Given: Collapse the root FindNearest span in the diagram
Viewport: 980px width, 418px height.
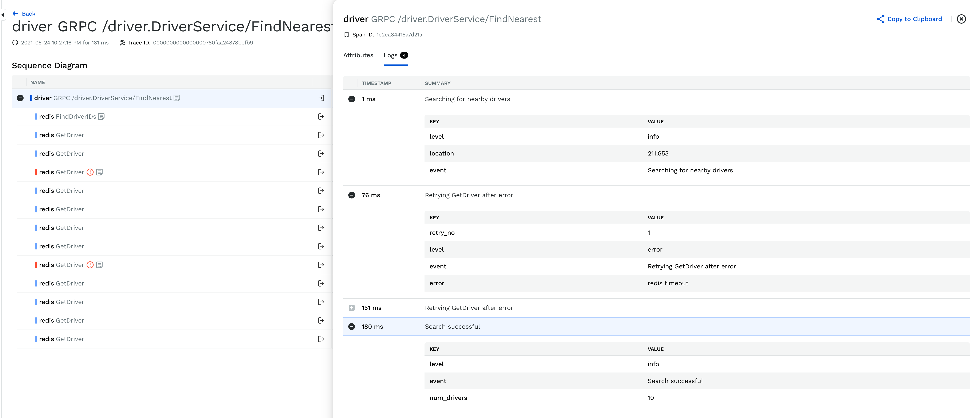Looking at the screenshot, I should coord(20,98).
